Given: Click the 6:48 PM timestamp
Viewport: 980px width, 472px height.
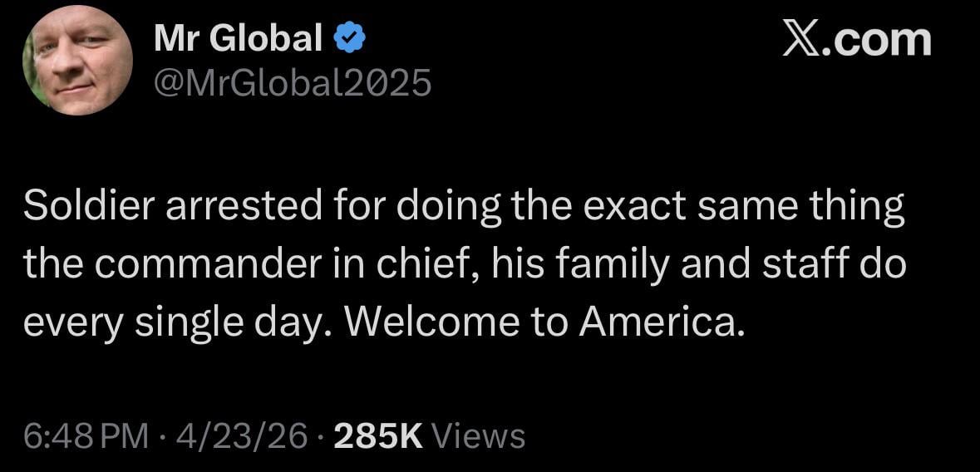Looking at the screenshot, I should [86, 435].
